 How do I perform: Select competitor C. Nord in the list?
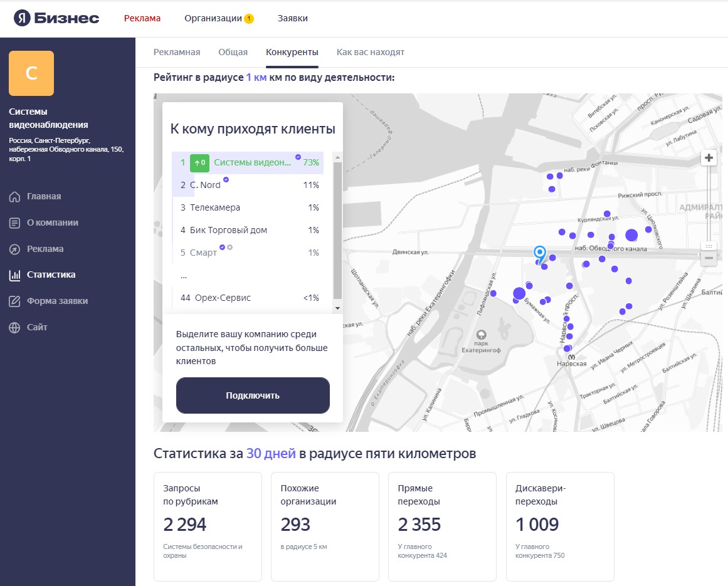(206, 185)
